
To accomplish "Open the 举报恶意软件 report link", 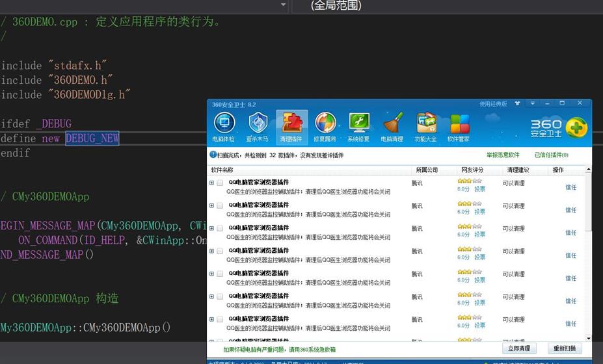I will [503, 155].
